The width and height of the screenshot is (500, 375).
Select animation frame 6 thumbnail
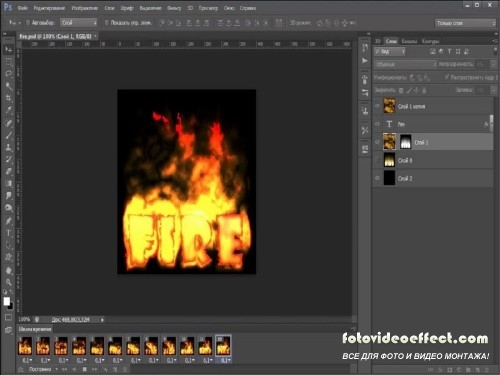115,346
